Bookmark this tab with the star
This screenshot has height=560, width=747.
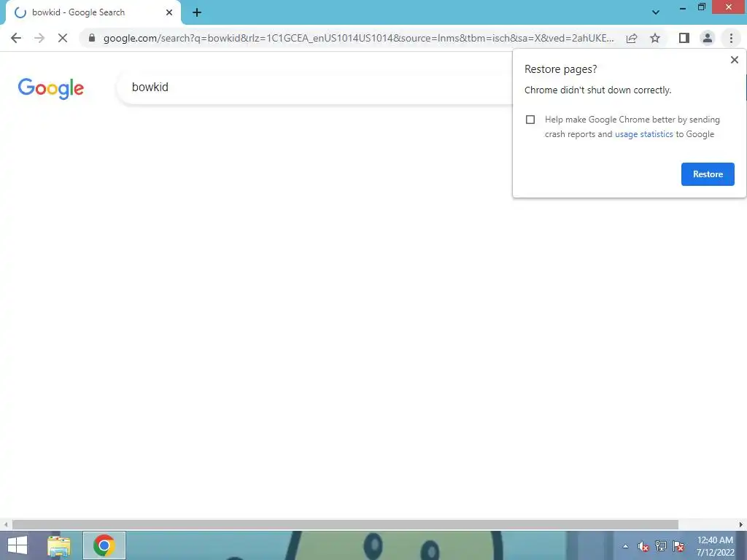(x=655, y=38)
